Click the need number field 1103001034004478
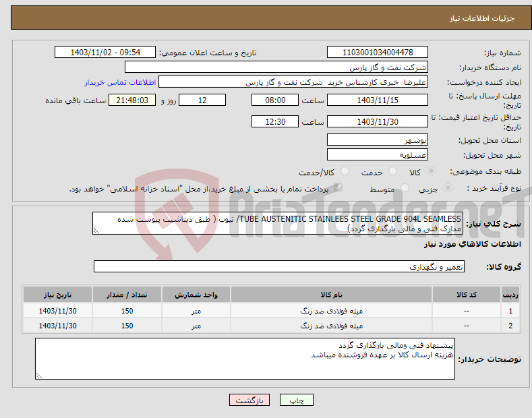This screenshot has height=418, width=532. [378, 53]
